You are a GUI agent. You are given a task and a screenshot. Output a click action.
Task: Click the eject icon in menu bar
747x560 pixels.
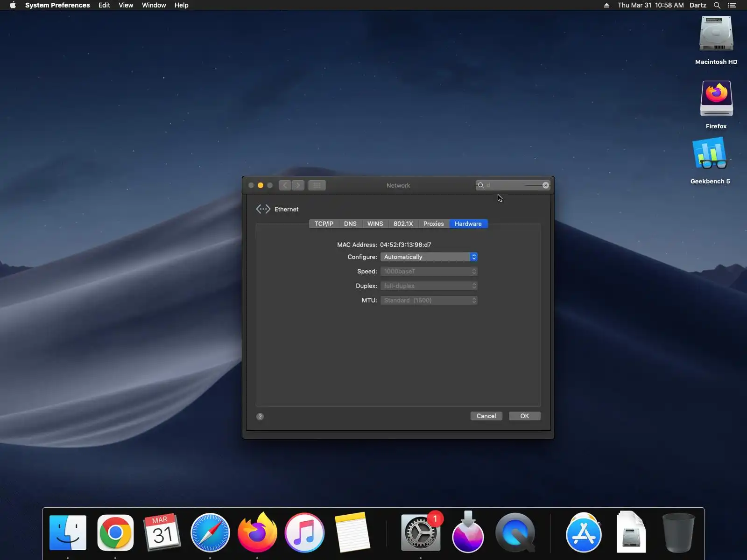click(606, 5)
